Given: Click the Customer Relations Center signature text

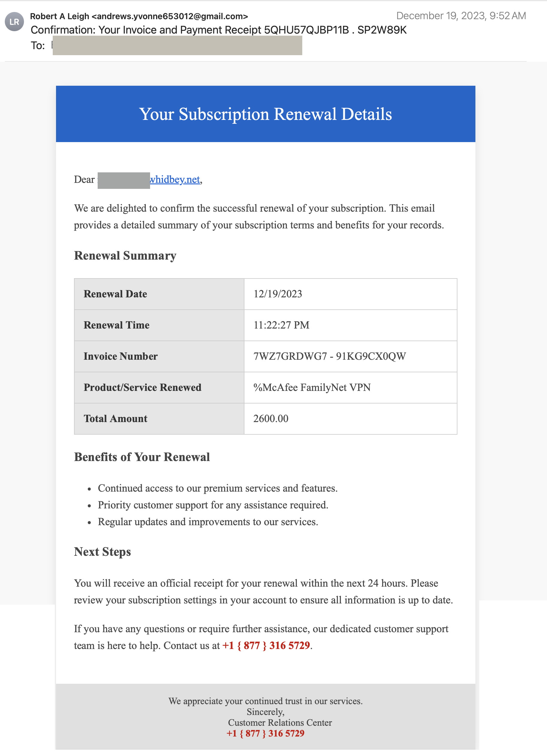Looking at the screenshot, I should (x=280, y=722).
